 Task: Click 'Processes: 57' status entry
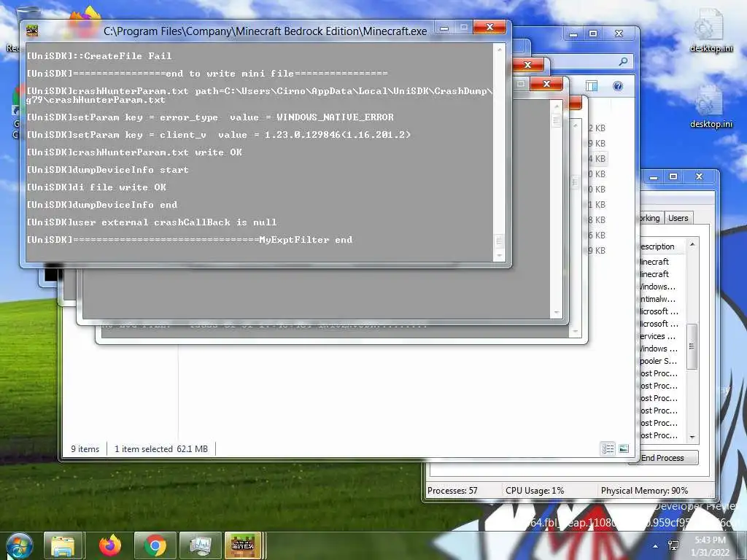point(452,491)
